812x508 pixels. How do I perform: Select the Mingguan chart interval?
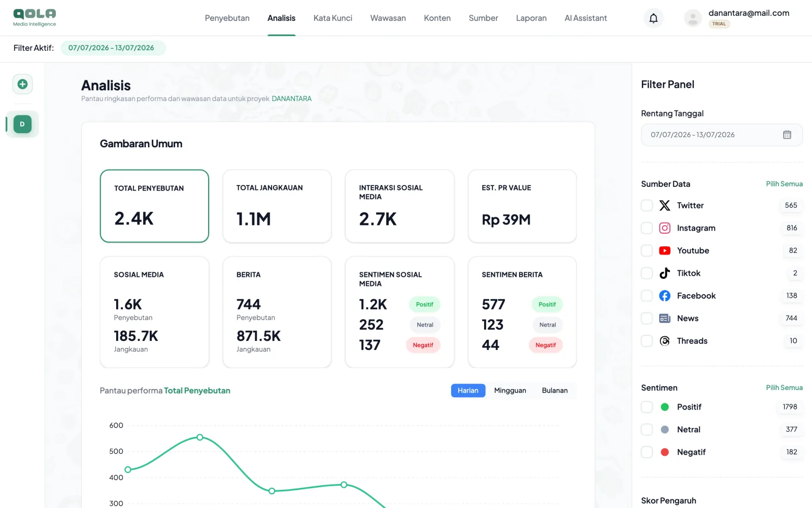[x=510, y=391]
